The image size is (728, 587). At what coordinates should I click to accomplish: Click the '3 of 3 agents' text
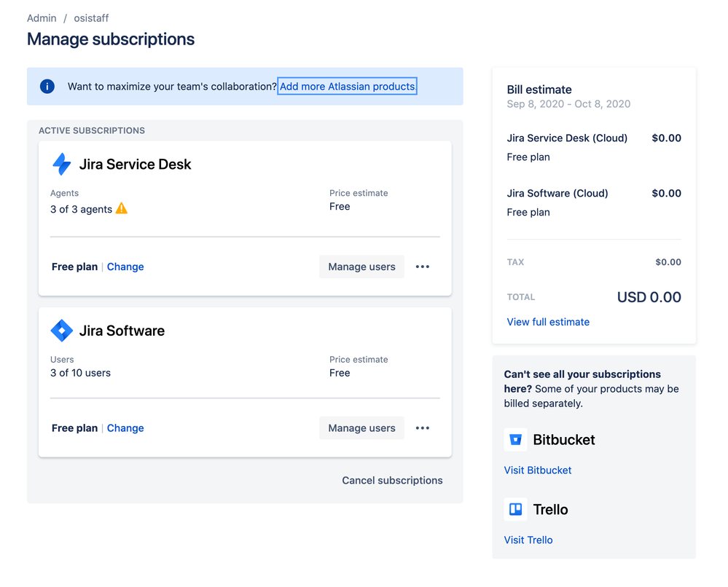tap(81, 209)
